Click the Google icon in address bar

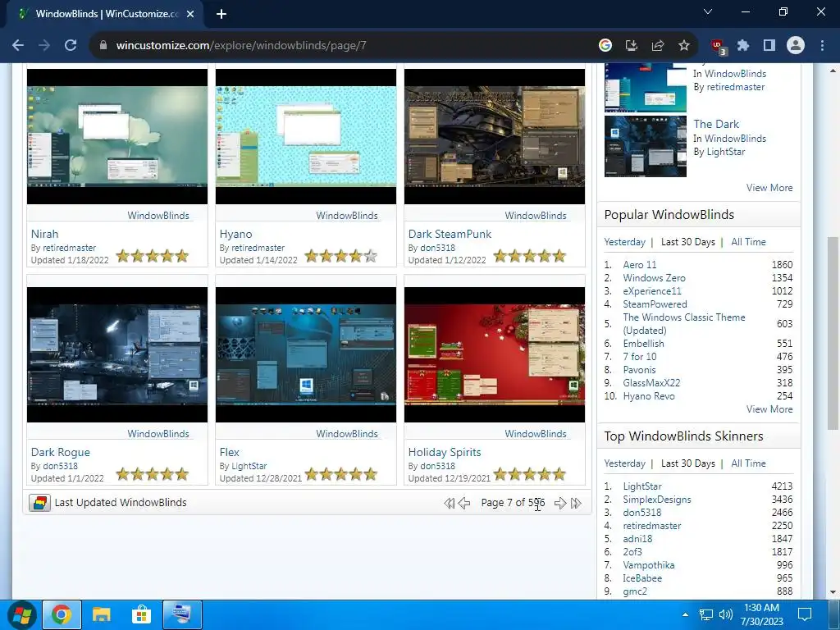(x=605, y=46)
